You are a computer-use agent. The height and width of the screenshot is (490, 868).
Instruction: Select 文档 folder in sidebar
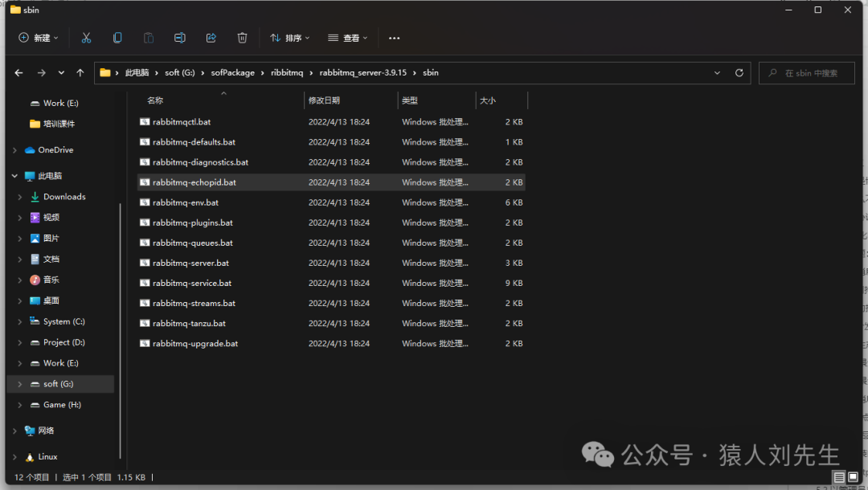tap(51, 259)
